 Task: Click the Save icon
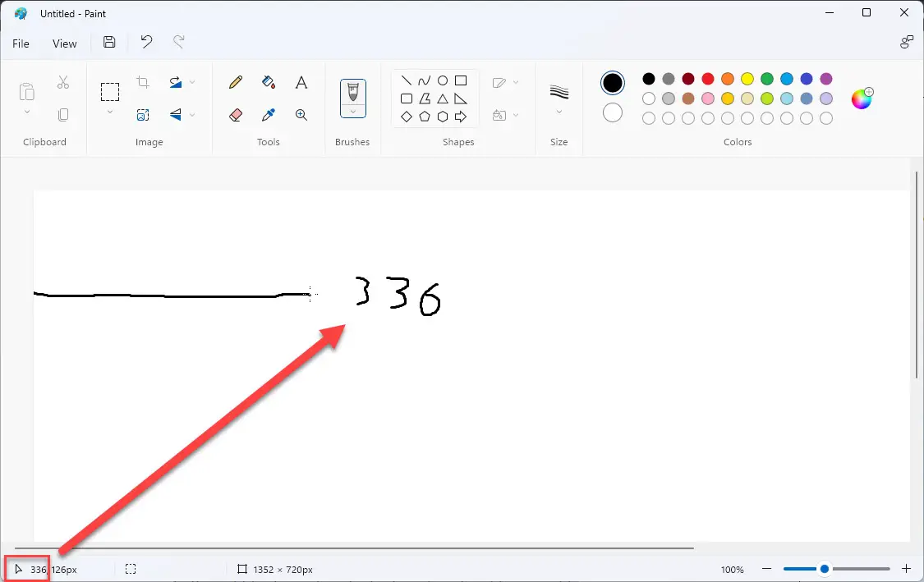[109, 42]
